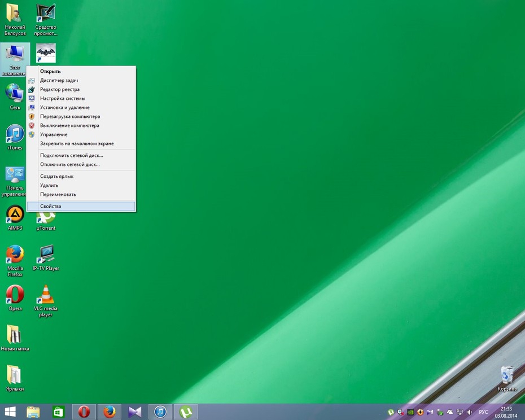Select the Opera desktop shortcut
Viewport: 525px width, 420px height.
15,298
